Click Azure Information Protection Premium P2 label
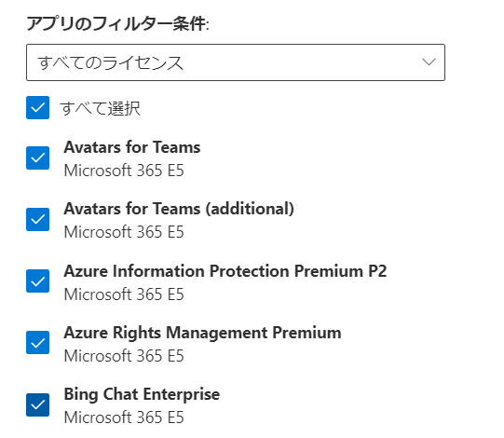Screen dimensions: 504x438 pyautogui.click(x=225, y=271)
